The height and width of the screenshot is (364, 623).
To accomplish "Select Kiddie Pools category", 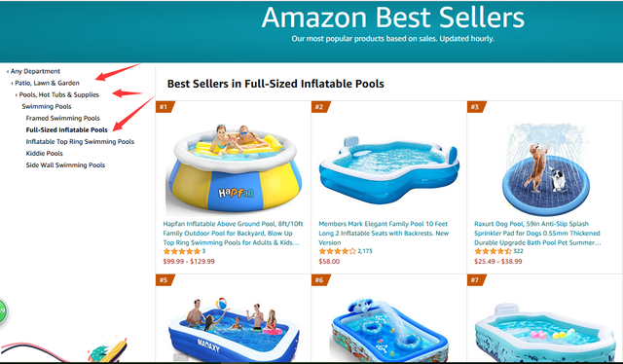I will coord(45,154).
